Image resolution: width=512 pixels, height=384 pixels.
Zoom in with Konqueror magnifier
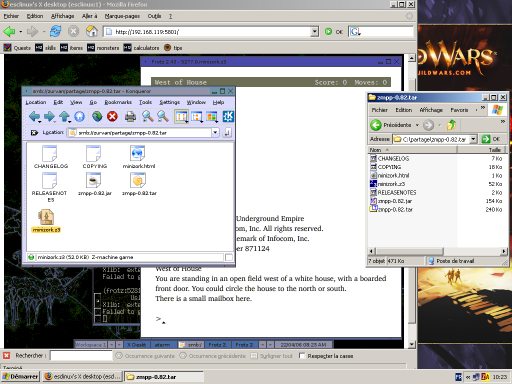(148, 116)
